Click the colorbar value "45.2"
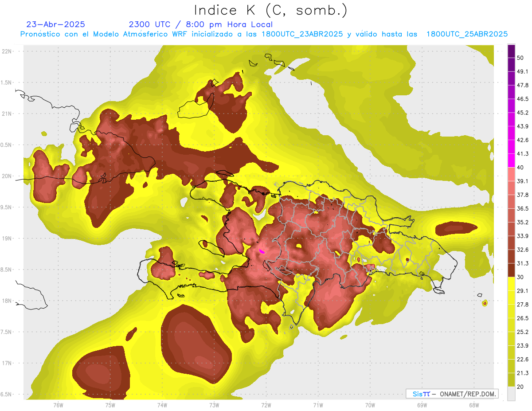The width and height of the screenshot is (532, 411). click(523, 113)
